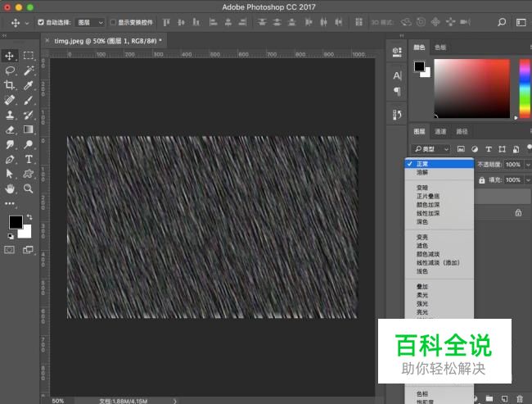Select the Dodge tool
Viewport: 532px width, 404px height.
(29, 144)
